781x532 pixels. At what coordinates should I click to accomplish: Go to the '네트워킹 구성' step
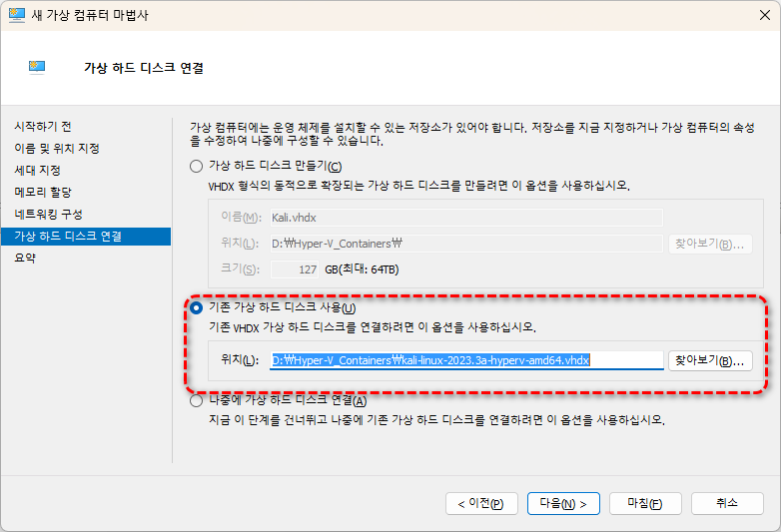[x=48, y=214]
